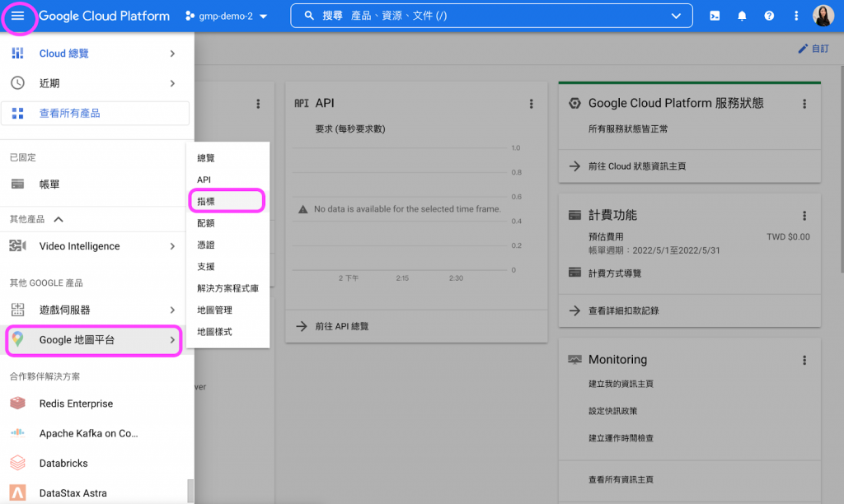Open gmp-demo-2 project selector dropdown
Viewport: 844px width, 504px height.
pyautogui.click(x=226, y=16)
